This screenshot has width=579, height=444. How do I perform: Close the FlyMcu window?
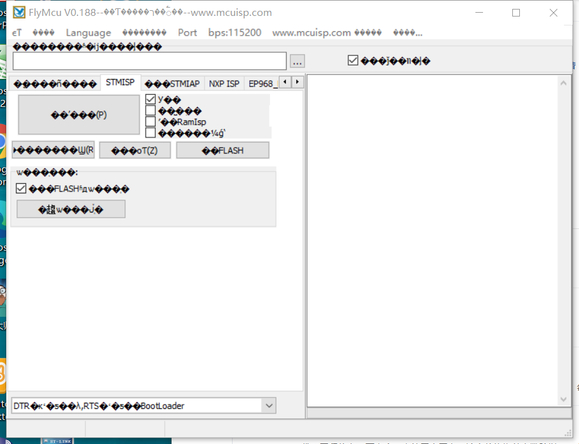pyautogui.click(x=553, y=13)
